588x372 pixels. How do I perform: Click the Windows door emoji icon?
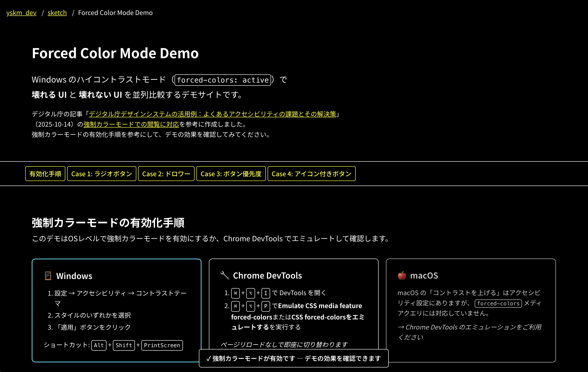pos(48,276)
